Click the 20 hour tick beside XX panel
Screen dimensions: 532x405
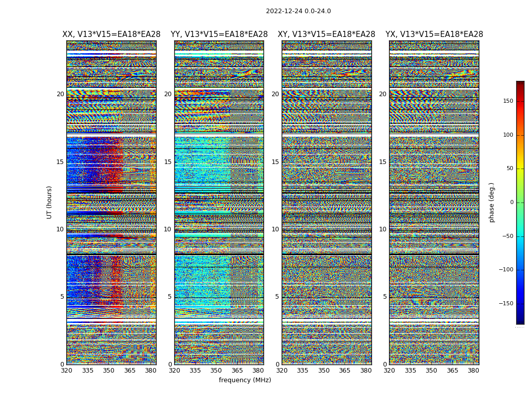click(60, 94)
